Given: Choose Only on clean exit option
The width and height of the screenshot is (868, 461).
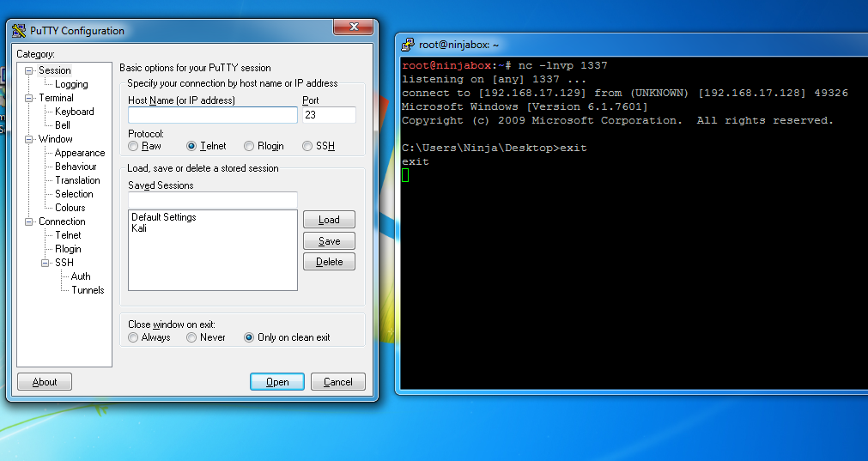Looking at the screenshot, I should click(249, 337).
